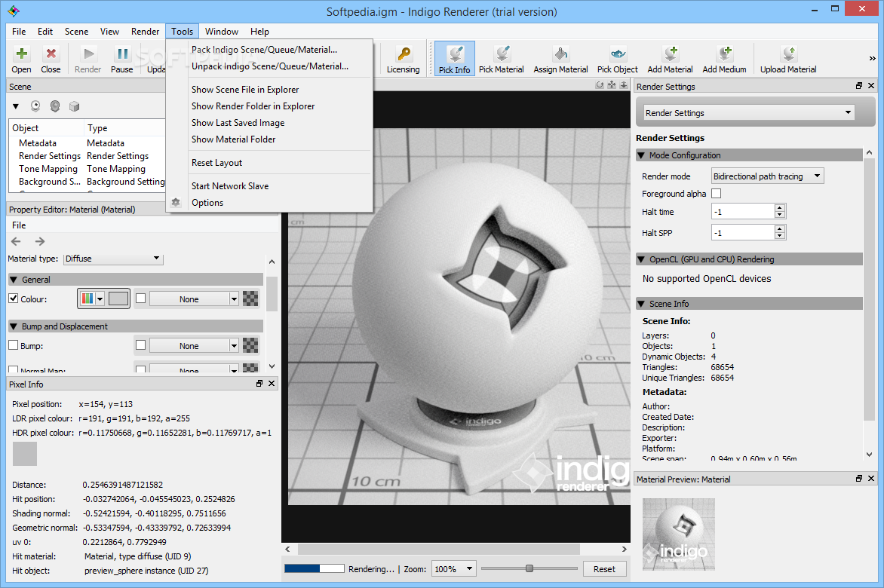
Task: Open the Render mode dropdown
Action: click(x=767, y=176)
